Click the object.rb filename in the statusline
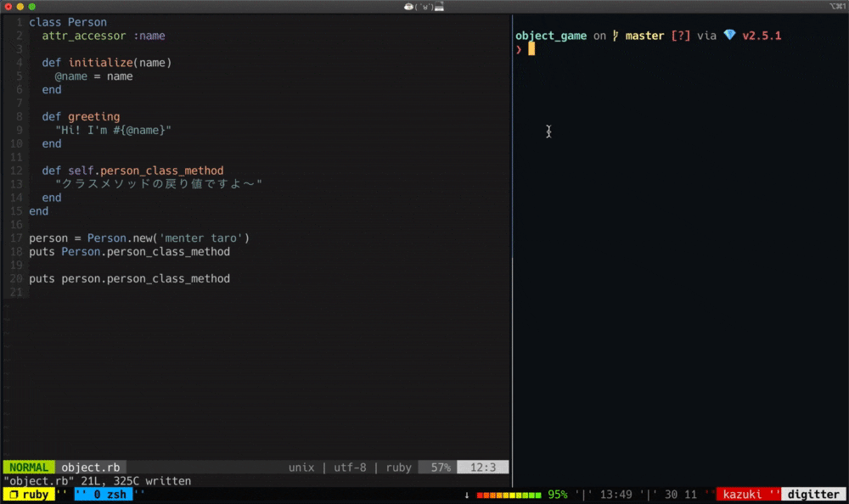Viewport: 849px width, 504px height. point(90,467)
